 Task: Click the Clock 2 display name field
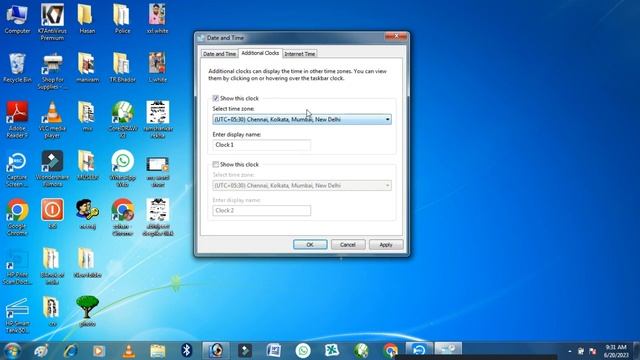[262, 210]
